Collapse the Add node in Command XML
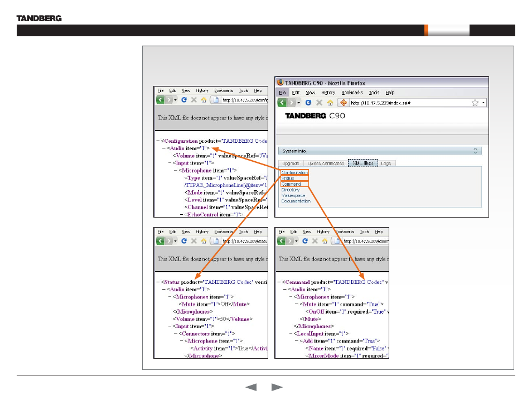Viewport: 532px width, 400px height. point(297,341)
